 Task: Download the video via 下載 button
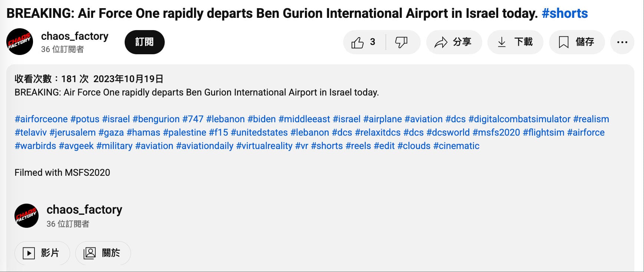tap(515, 42)
